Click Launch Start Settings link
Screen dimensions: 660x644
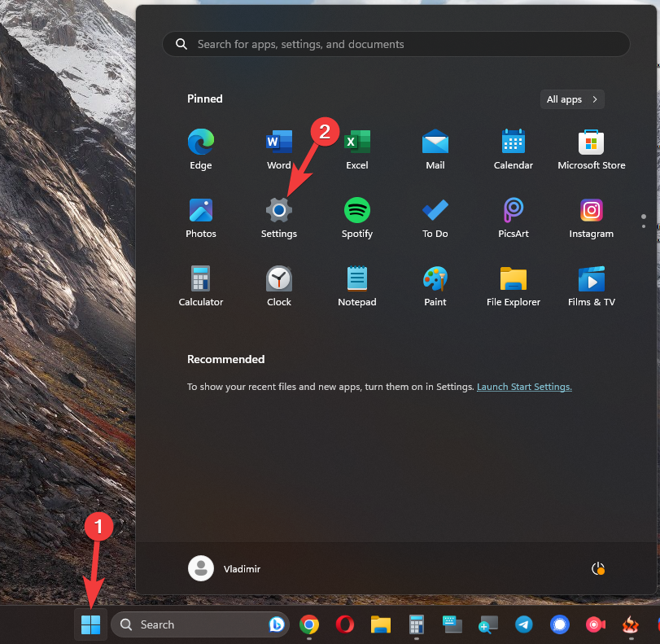(524, 387)
